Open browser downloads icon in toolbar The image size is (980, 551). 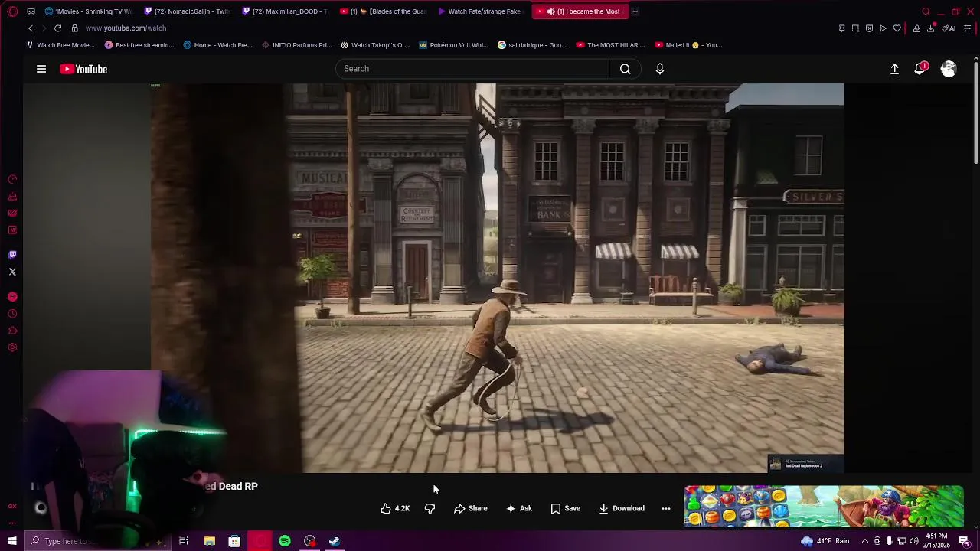[x=931, y=28]
